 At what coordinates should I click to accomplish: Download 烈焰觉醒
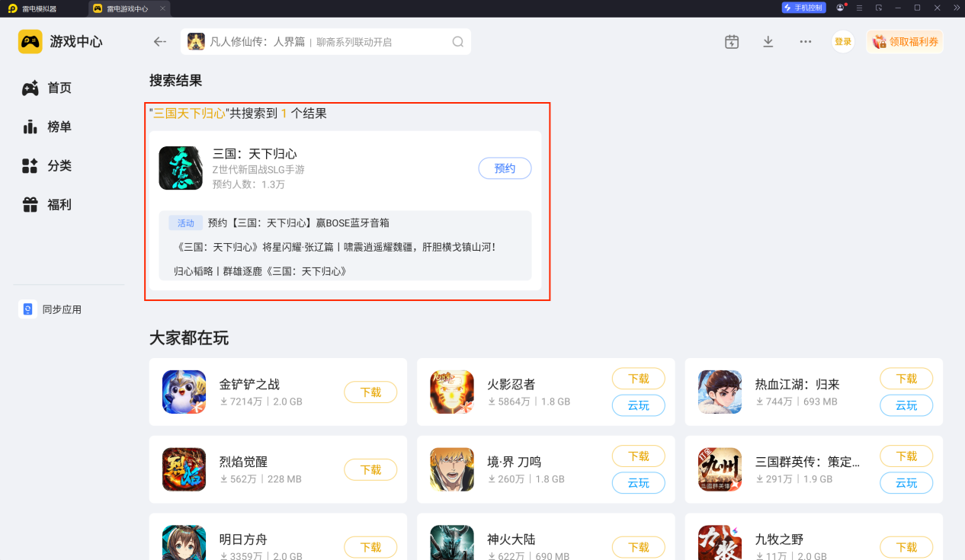coord(370,470)
